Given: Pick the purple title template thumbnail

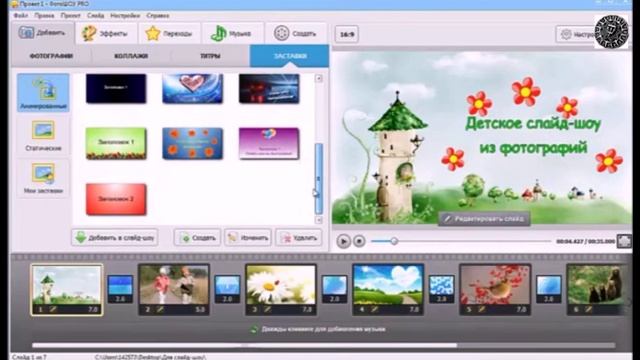Looking at the screenshot, I should coord(269,143).
